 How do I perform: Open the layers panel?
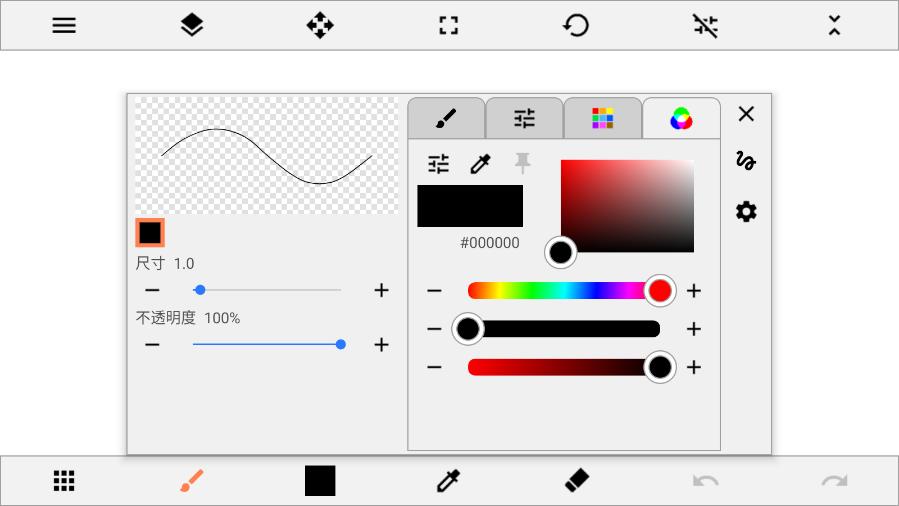[x=192, y=26]
